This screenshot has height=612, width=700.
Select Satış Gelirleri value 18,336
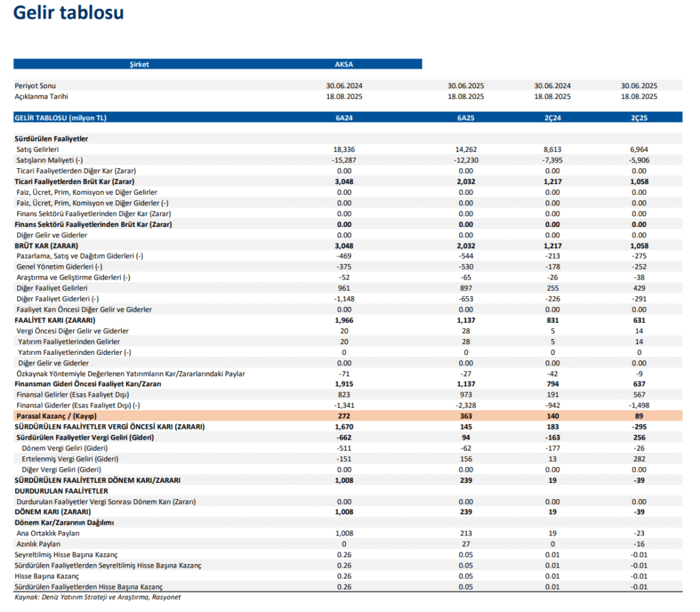tap(345, 150)
